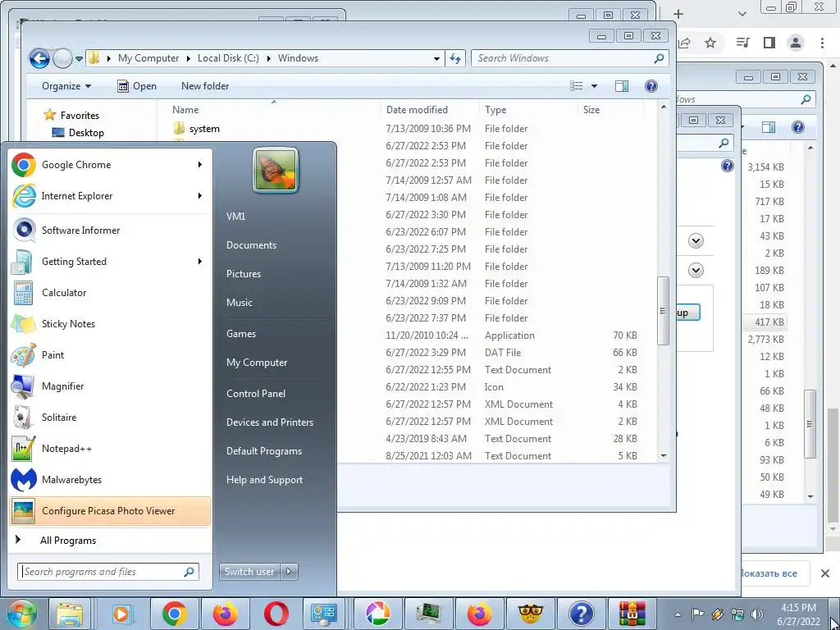Screen dimensions: 840x630
Task: Open Chrome profile avatar icon
Action: click(x=796, y=43)
